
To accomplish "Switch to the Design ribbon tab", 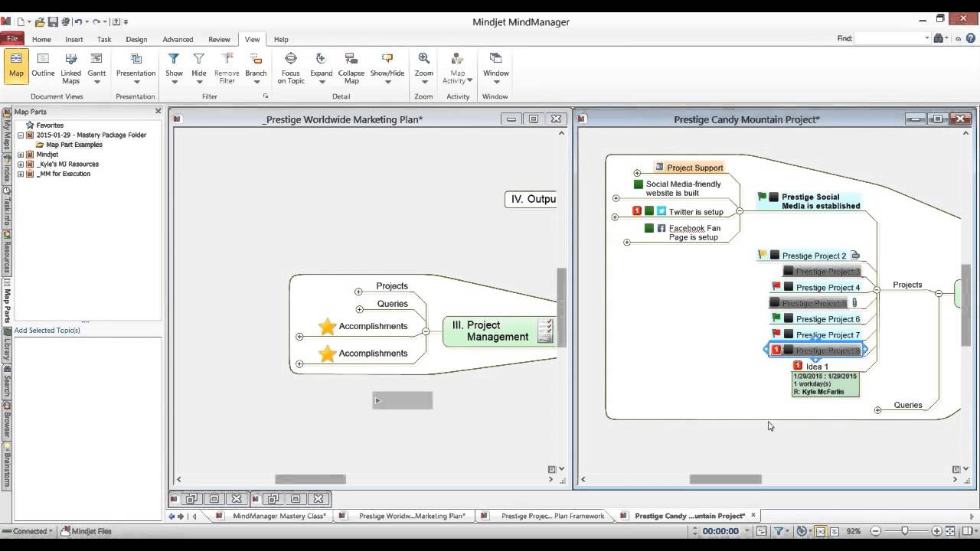I will click(x=136, y=39).
